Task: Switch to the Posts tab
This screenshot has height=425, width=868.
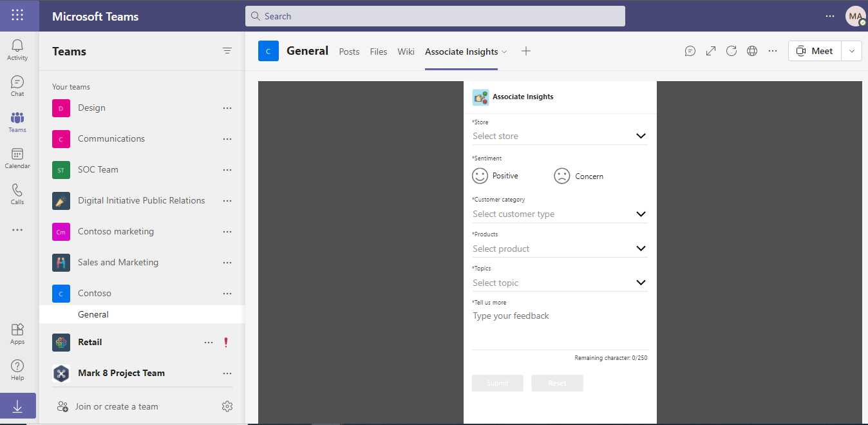Action: [349, 52]
